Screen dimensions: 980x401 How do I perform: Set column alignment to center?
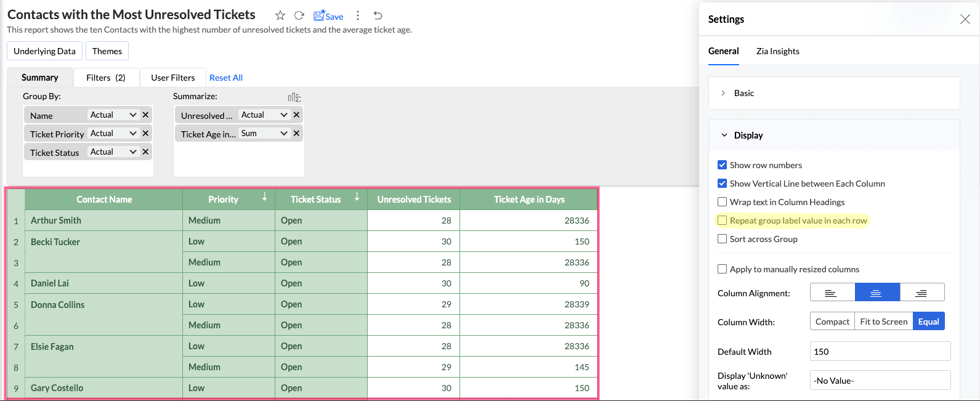click(877, 292)
